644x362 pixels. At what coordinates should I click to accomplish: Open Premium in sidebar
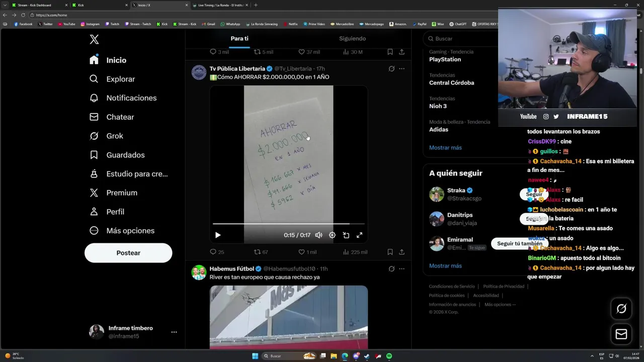(114, 193)
